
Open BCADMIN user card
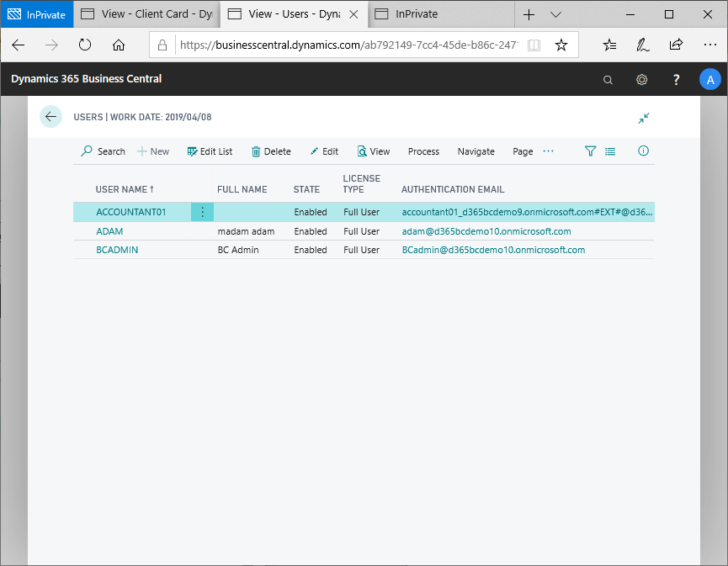(117, 250)
